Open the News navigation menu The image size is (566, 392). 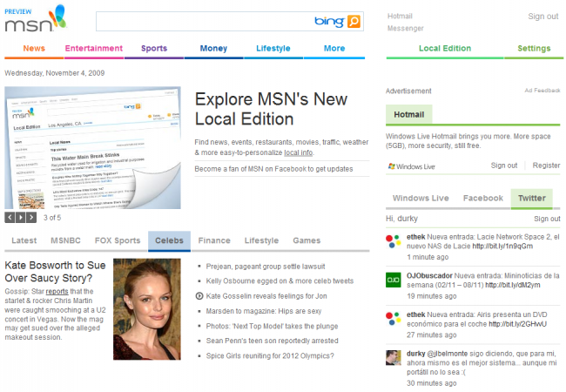pyautogui.click(x=34, y=49)
